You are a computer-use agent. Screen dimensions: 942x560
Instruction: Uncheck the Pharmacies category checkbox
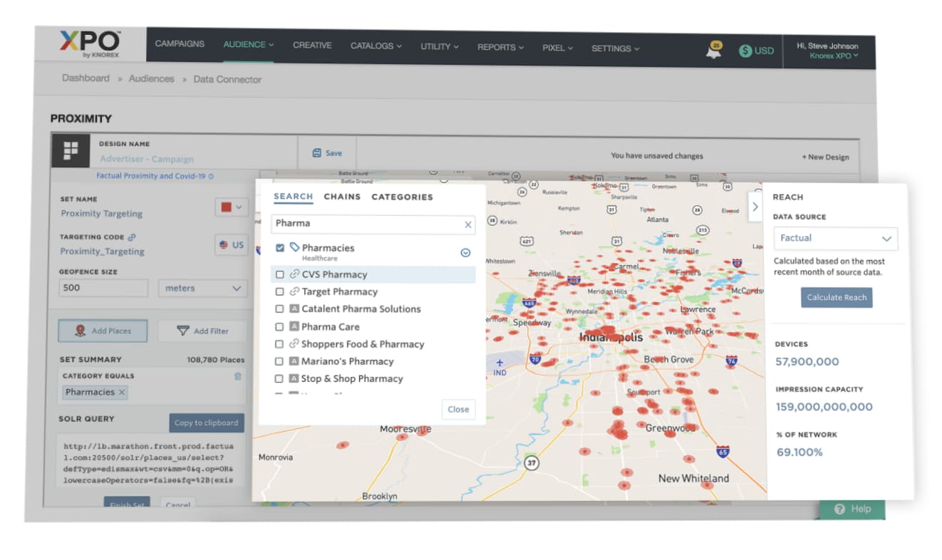pyautogui.click(x=280, y=248)
